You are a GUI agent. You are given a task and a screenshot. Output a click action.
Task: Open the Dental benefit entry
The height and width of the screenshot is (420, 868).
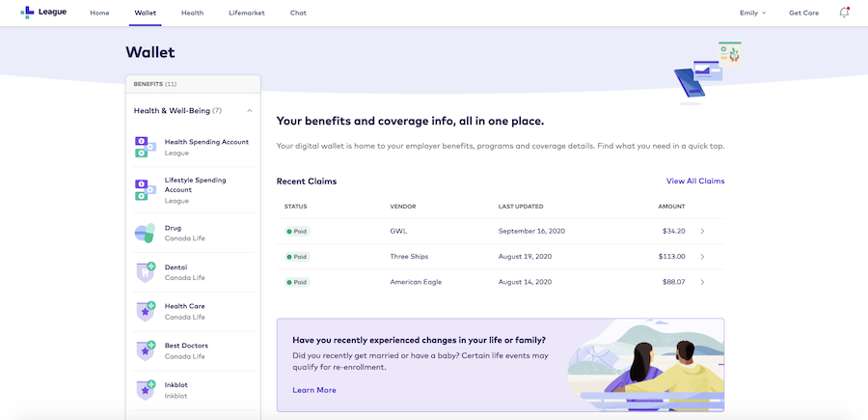click(x=193, y=272)
